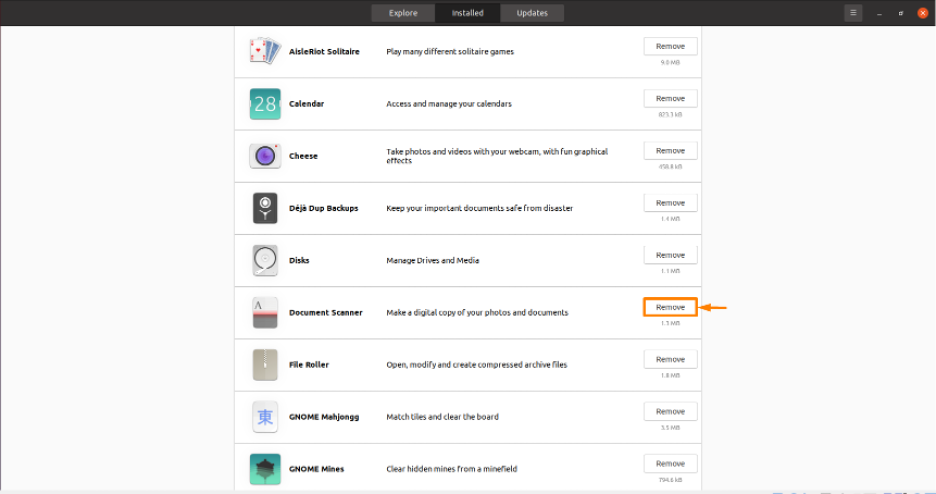The image size is (936, 494).
Task: Click the Calendar app icon showing 28
Action: pos(265,104)
